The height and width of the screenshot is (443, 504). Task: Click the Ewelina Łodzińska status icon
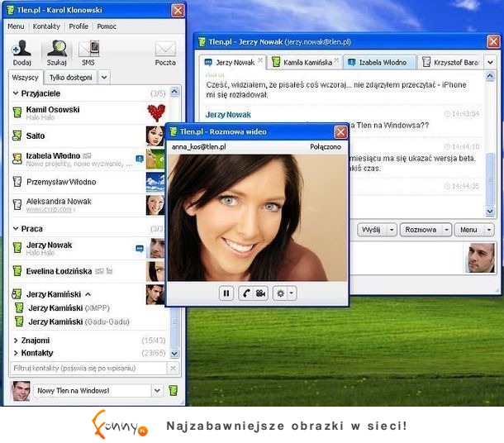17,271
